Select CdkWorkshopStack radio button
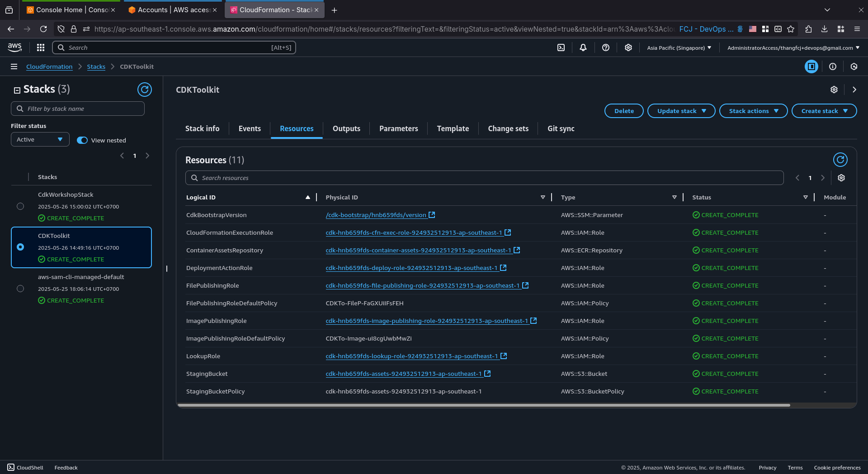Screen dimensions: 868x474 point(20,206)
